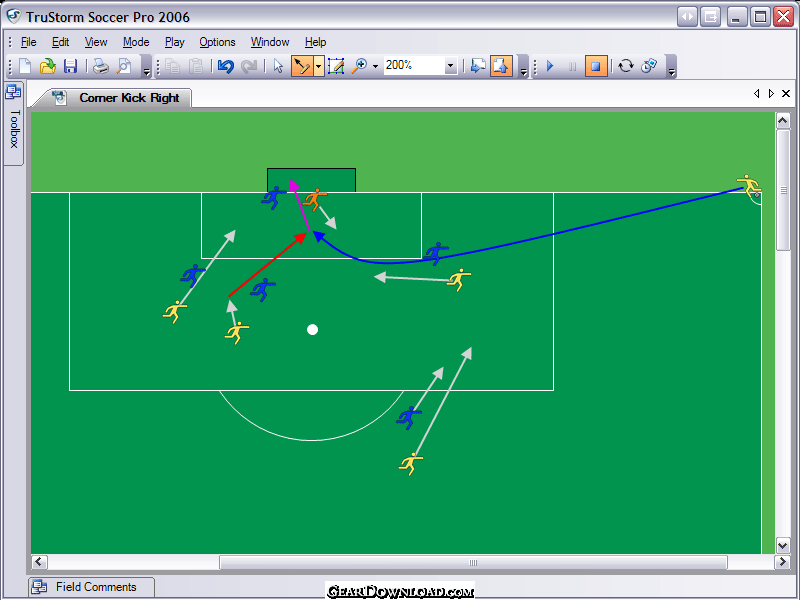Open the draw tool dropdown arrow

[319, 66]
